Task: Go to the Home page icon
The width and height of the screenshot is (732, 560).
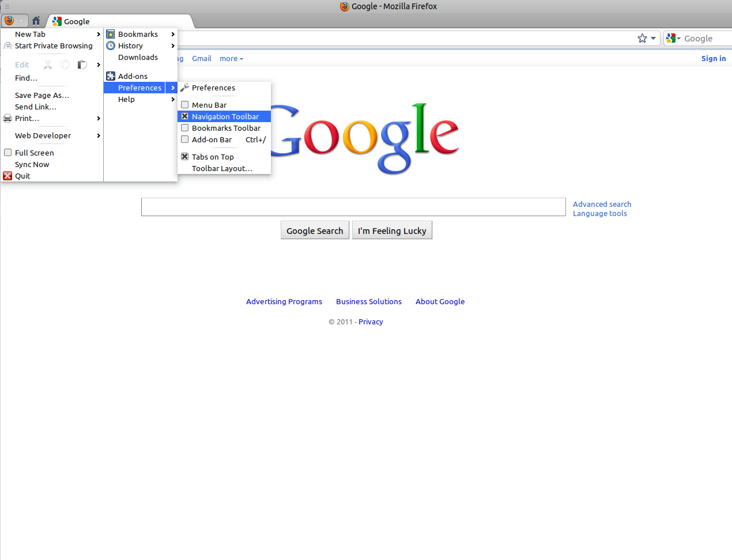Action: point(36,21)
